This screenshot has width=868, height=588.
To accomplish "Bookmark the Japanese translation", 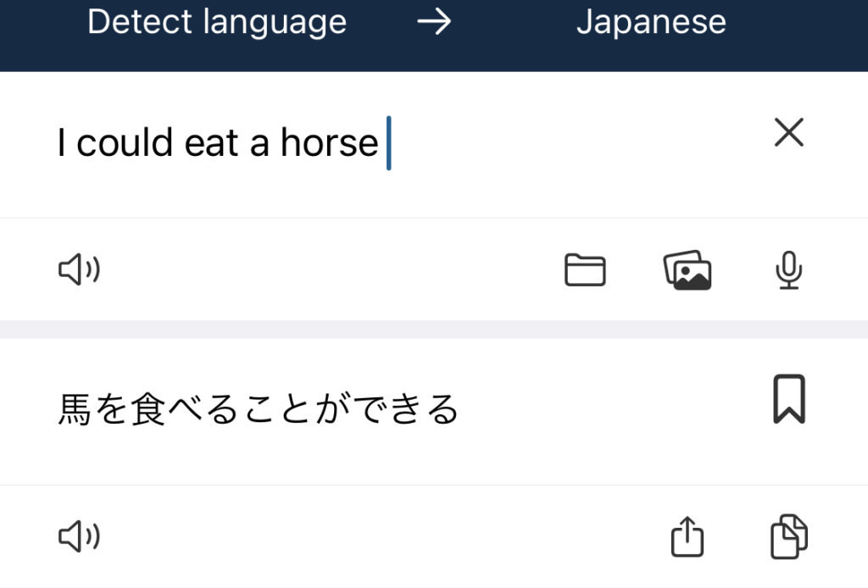I will pyautogui.click(x=788, y=399).
